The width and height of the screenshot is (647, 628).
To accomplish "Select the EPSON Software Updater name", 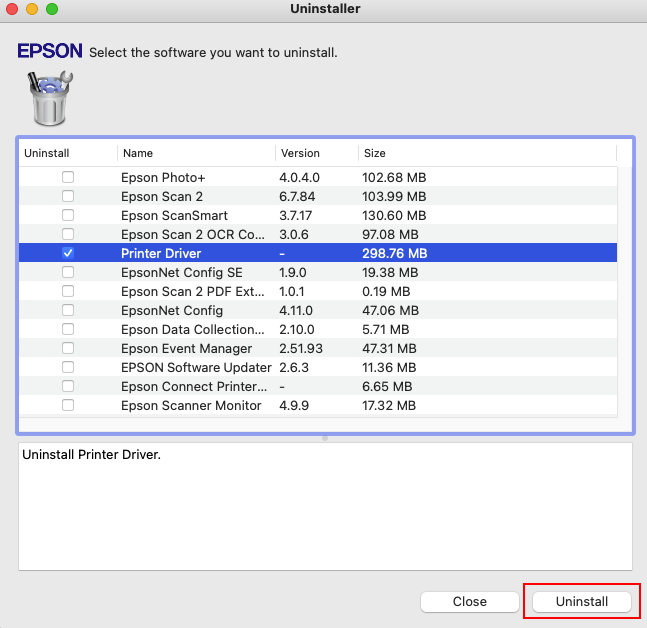I will pyautogui.click(x=196, y=367).
